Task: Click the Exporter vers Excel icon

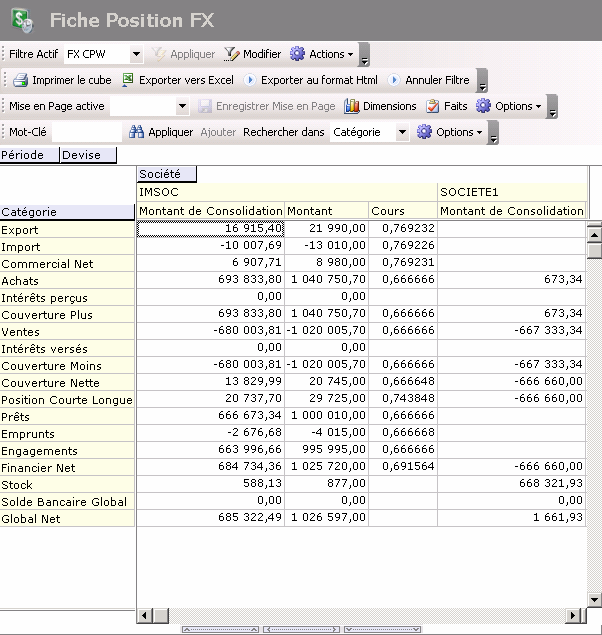Action: [128, 80]
